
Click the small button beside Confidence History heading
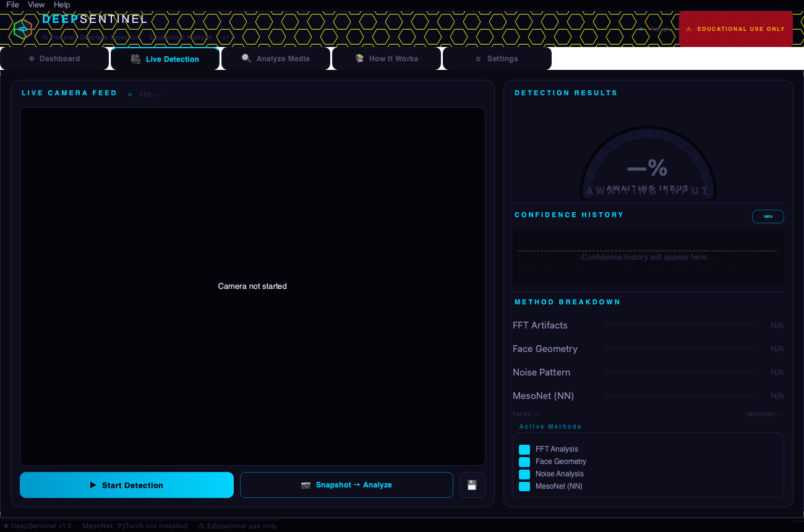pyautogui.click(x=768, y=217)
